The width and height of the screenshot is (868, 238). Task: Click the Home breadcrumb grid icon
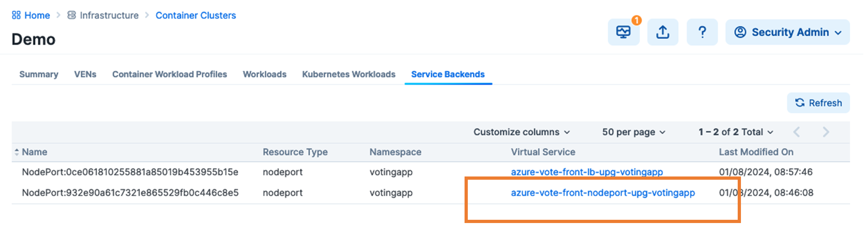click(16, 15)
